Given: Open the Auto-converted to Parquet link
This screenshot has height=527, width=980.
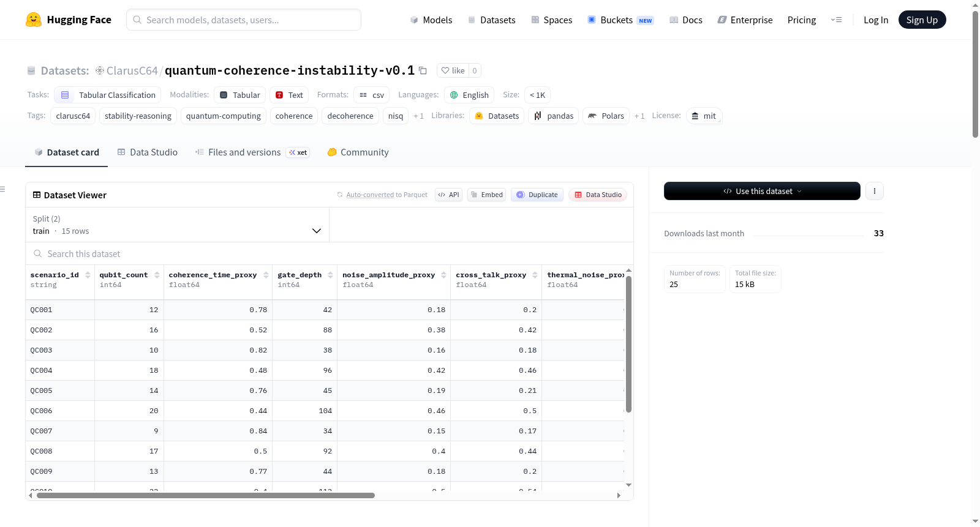Looking at the screenshot, I should click(x=370, y=195).
